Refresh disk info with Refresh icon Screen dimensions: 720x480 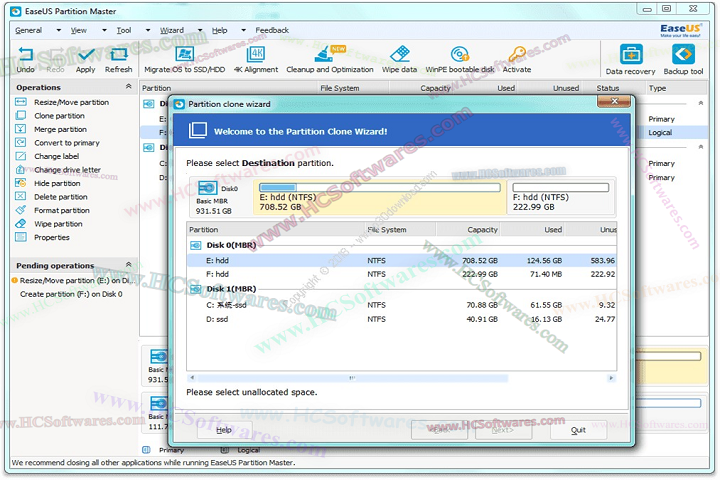[x=118, y=60]
